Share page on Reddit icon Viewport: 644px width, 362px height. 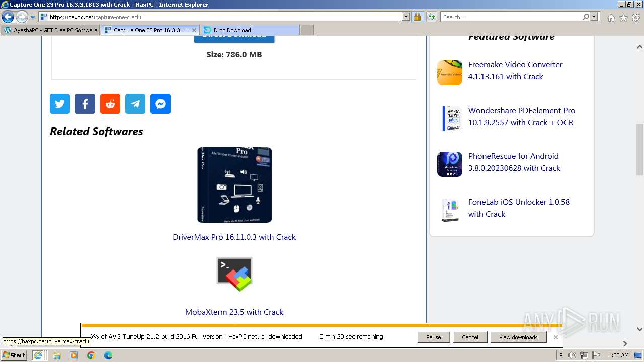click(x=110, y=104)
